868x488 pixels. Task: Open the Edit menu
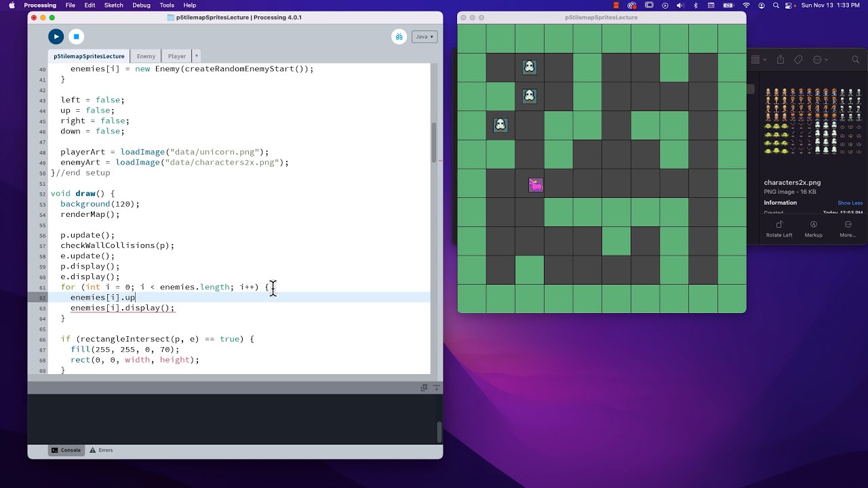[x=90, y=5]
